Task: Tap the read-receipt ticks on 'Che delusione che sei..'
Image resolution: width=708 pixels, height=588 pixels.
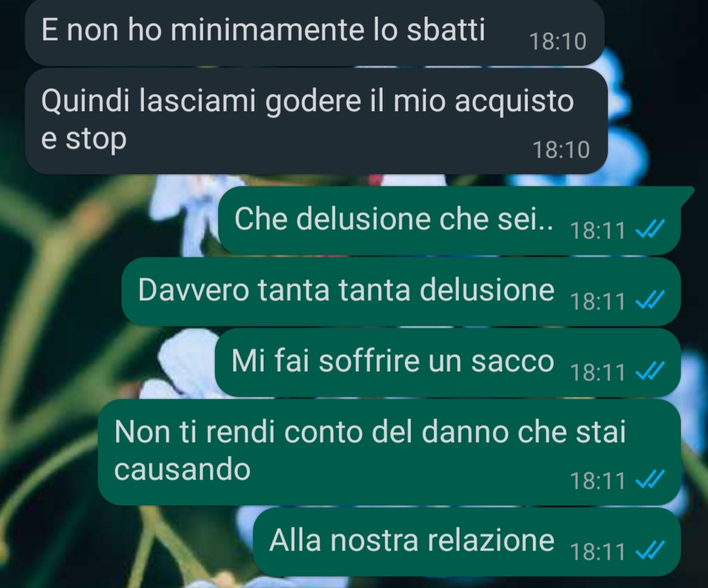Action: 649,229
